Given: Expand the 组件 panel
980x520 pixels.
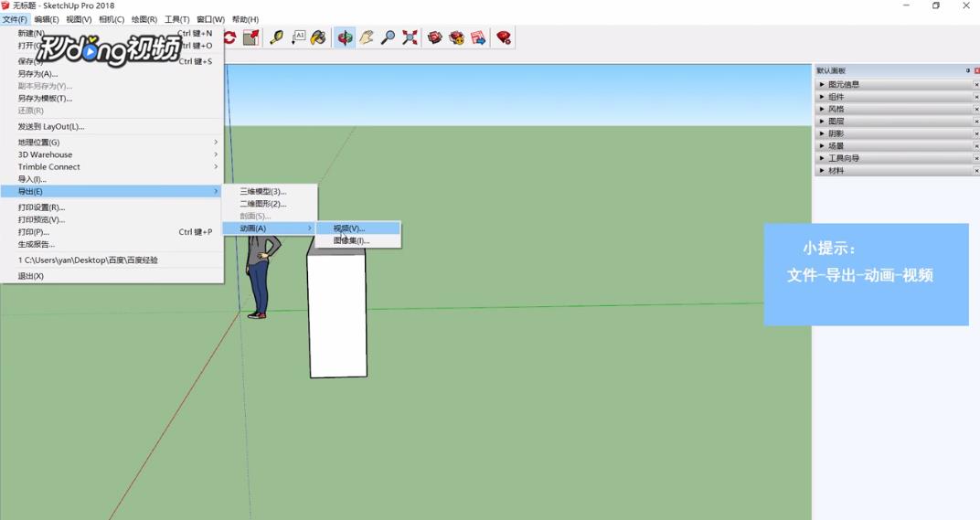Looking at the screenshot, I should [x=822, y=97].
